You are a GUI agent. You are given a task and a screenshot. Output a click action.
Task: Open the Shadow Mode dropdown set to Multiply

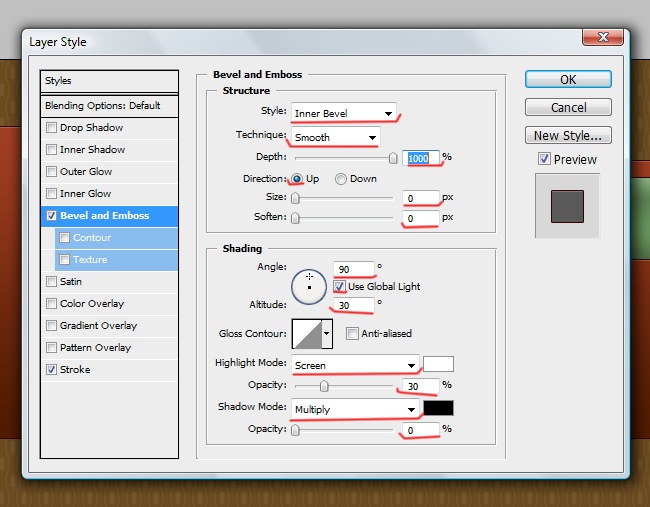(355, 409)
